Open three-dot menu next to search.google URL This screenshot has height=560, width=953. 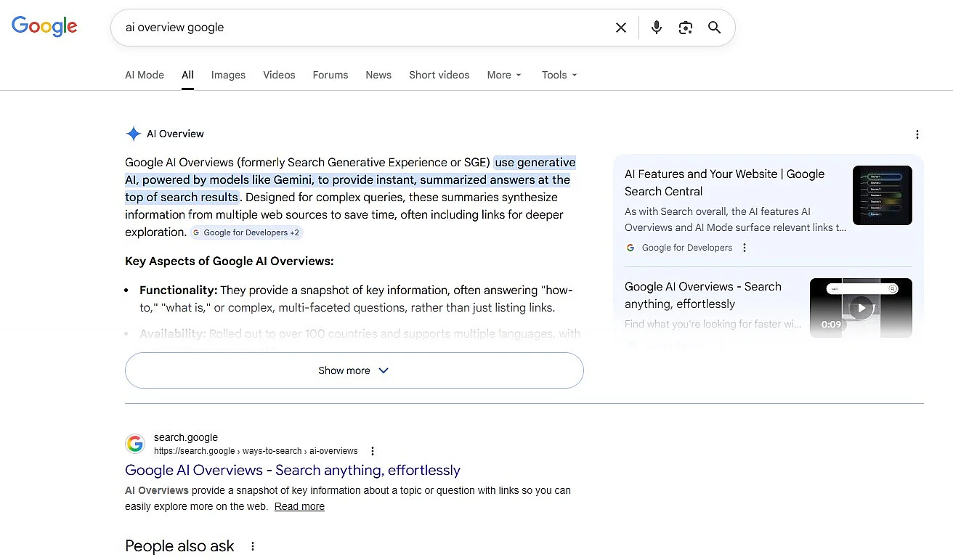(373, 451)
